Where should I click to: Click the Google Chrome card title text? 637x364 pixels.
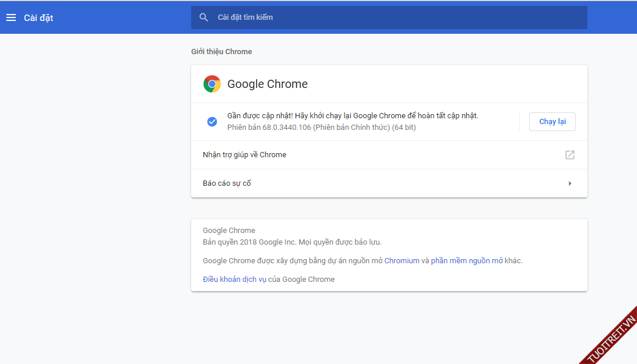pos(268,84)
